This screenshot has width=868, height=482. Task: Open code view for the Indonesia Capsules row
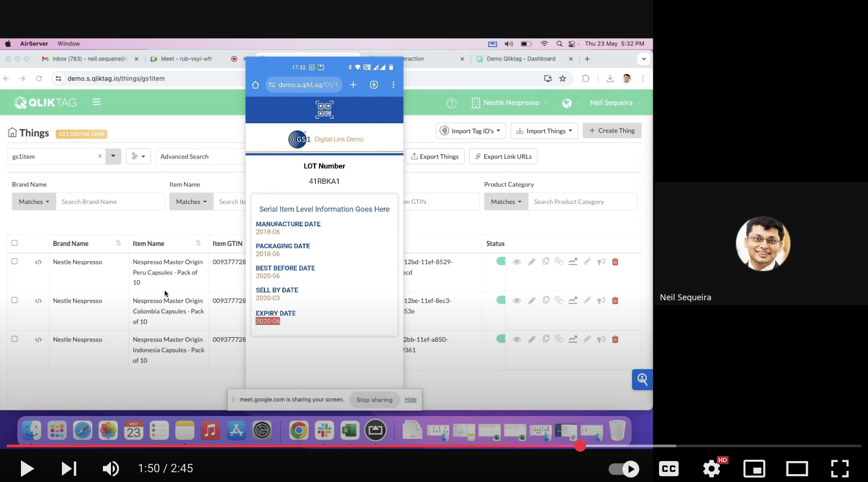click(x=38, y=339)
